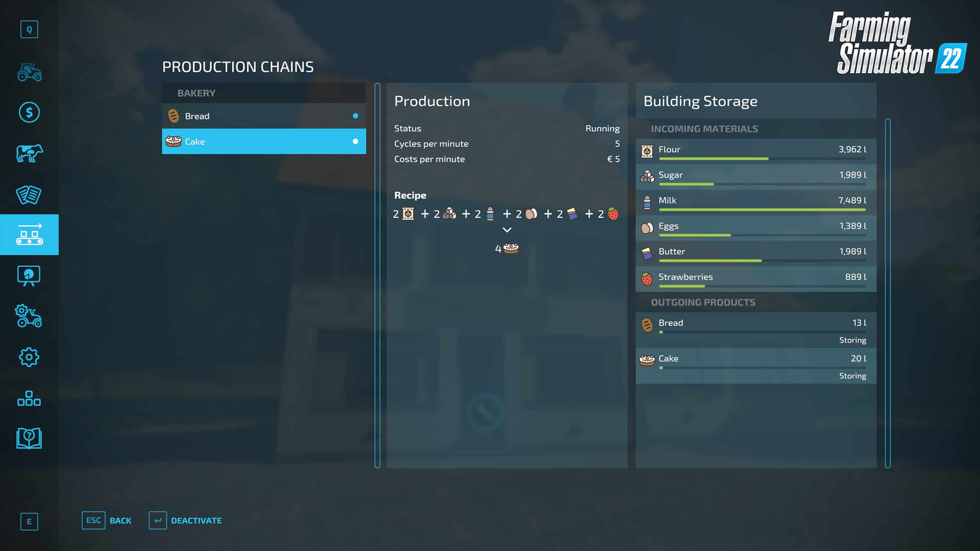This screenshot has width=980, height=551.
Task: Click the Milk storage fill bar
Action: [762, 210]
